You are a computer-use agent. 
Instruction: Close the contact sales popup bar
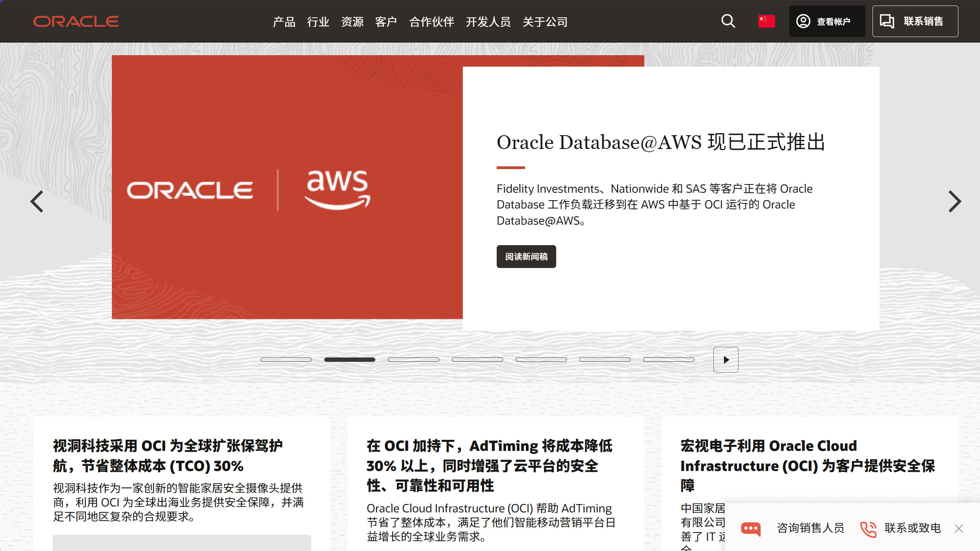tap(959, 529)
